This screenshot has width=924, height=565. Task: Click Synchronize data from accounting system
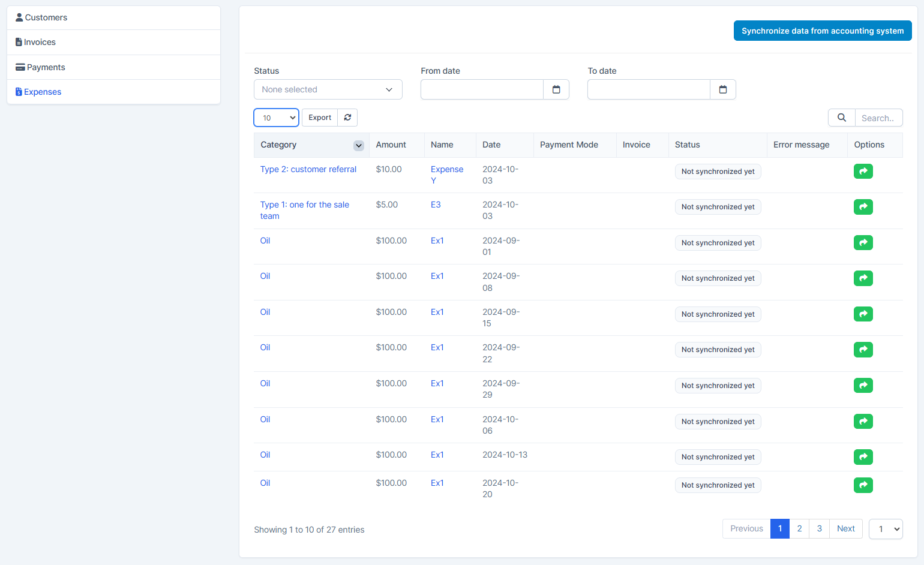(x=823, y=31)
